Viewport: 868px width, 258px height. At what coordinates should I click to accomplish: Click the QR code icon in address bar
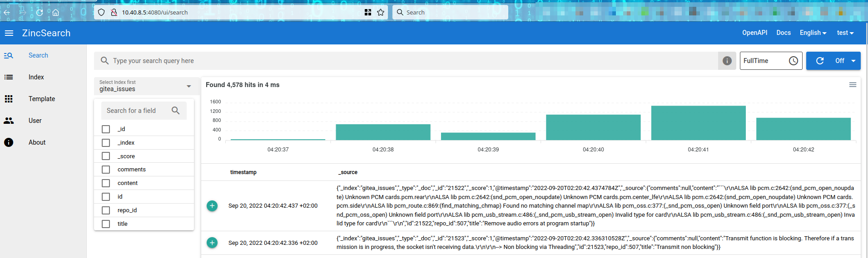(x=368, y=12)
